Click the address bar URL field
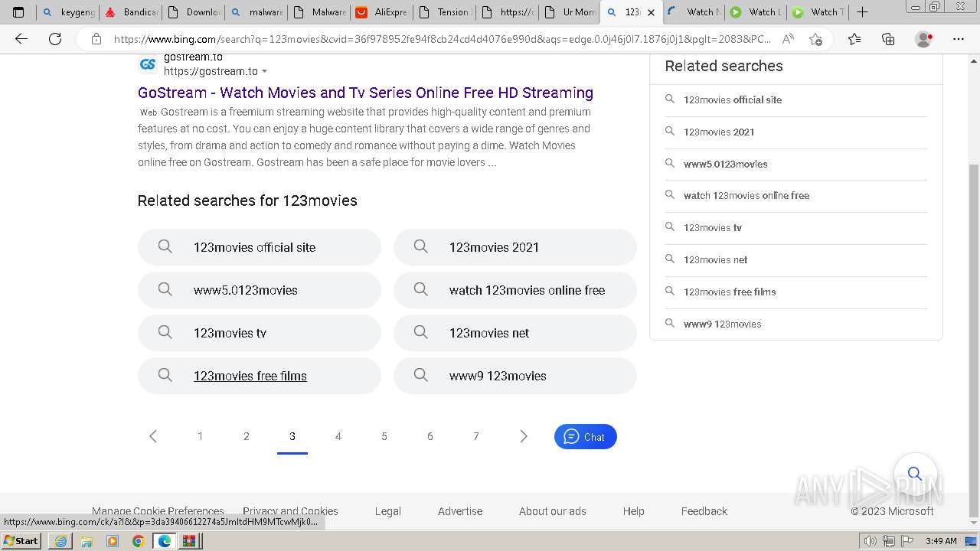This screenshot has width=980, height=551. 442,39
